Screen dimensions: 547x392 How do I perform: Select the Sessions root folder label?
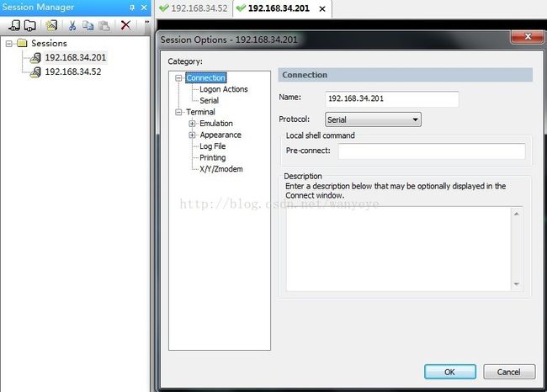point(49,43)
